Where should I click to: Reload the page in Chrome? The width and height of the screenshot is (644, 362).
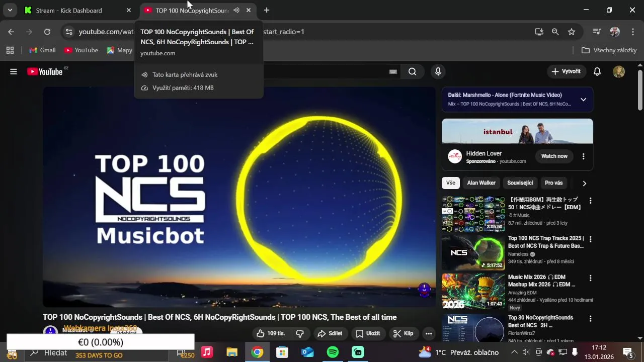point(47,32)
